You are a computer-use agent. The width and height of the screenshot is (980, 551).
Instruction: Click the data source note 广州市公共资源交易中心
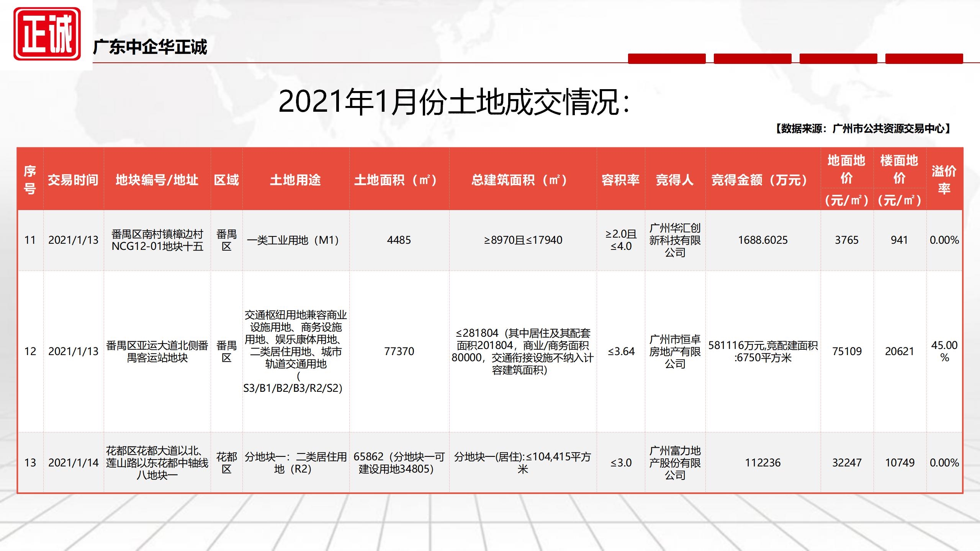pyautogui.click(x=863, y=129)
